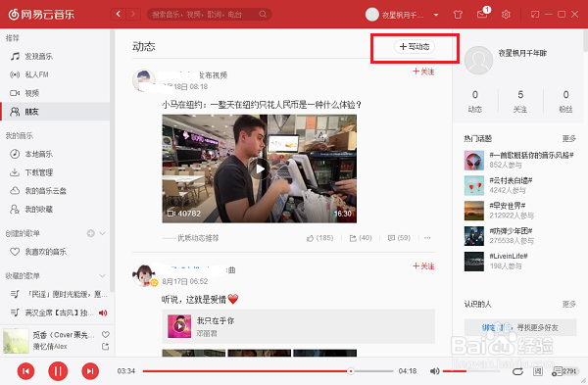Collapse the 收藏的歌单 section

[x=102, y=276]
